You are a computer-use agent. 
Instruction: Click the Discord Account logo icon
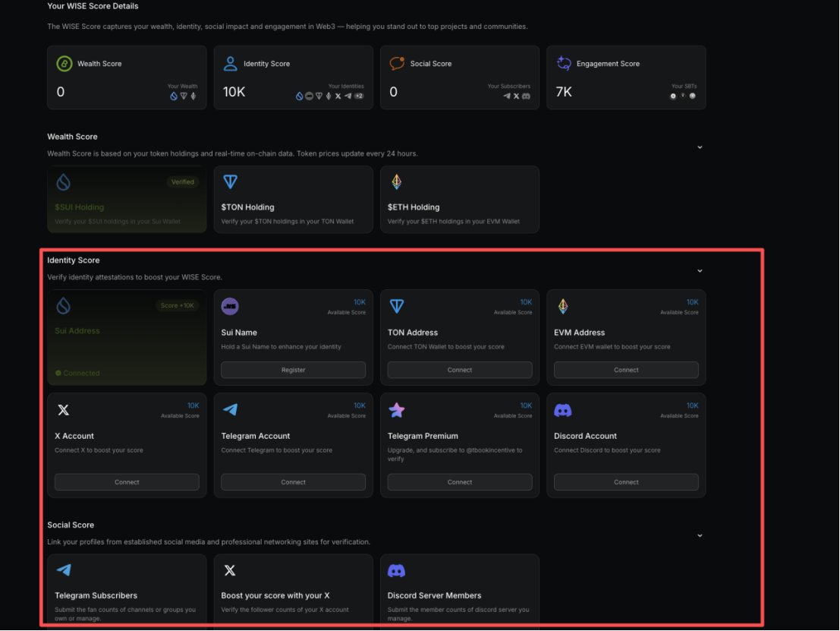click(562, 410)
